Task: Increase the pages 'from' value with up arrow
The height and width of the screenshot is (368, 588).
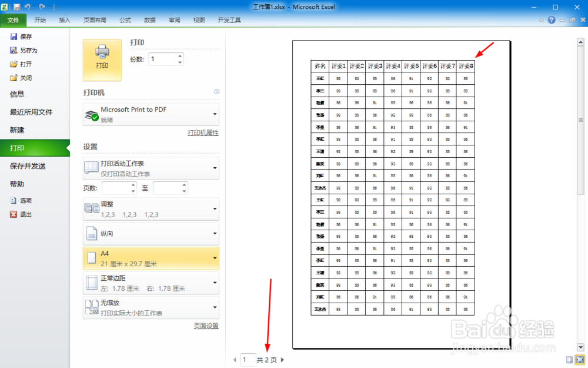Action: (x=133, y=185)
